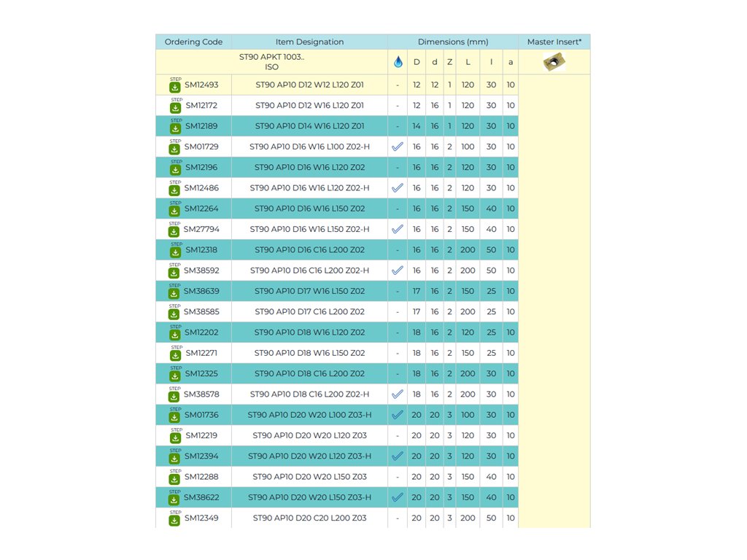This screenshot has height=560, width=747.
Task: Click the coolant checkmark in SM38622 row
Action: [398, 497]
